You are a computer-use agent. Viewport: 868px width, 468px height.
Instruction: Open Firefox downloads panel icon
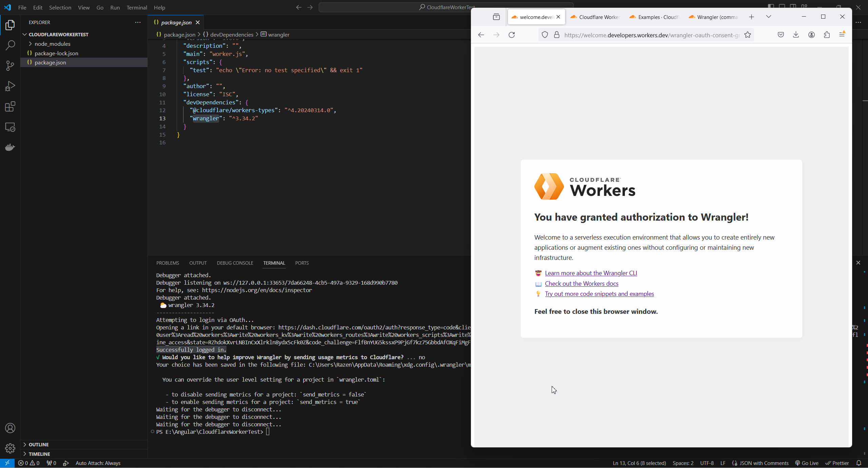pos(796,35)
